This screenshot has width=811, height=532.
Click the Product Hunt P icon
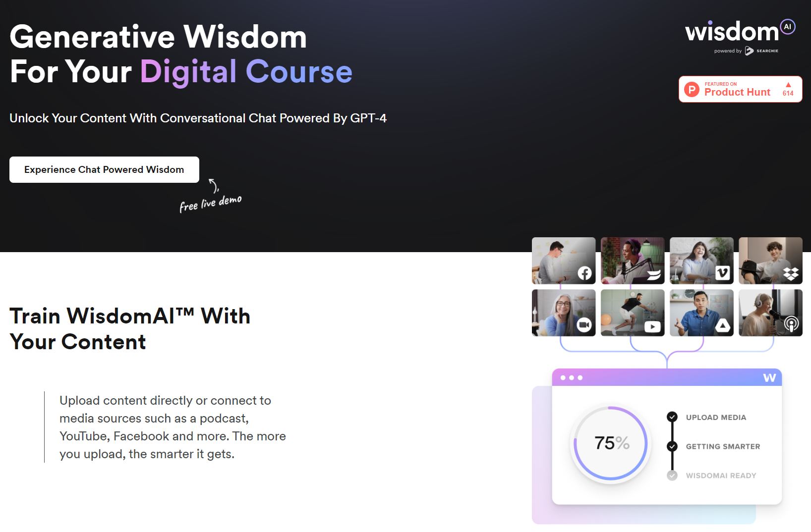tap(692, 89)
